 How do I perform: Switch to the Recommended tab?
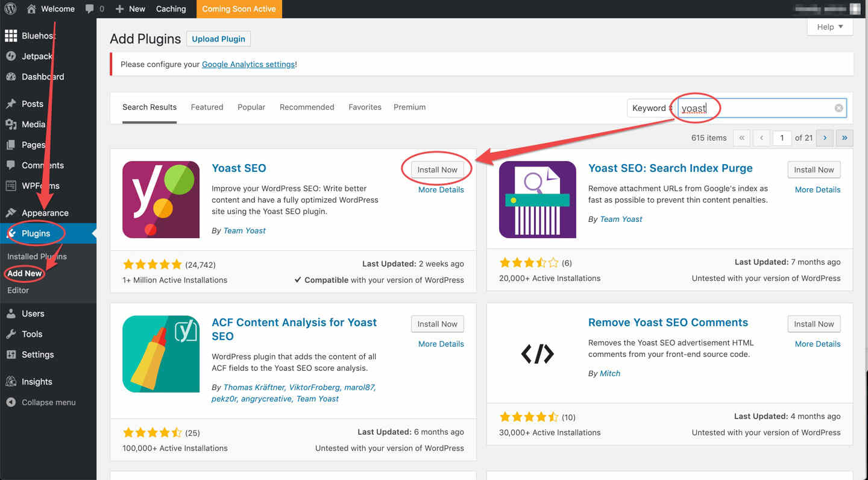pyautogui.click(x=307, y=107)
